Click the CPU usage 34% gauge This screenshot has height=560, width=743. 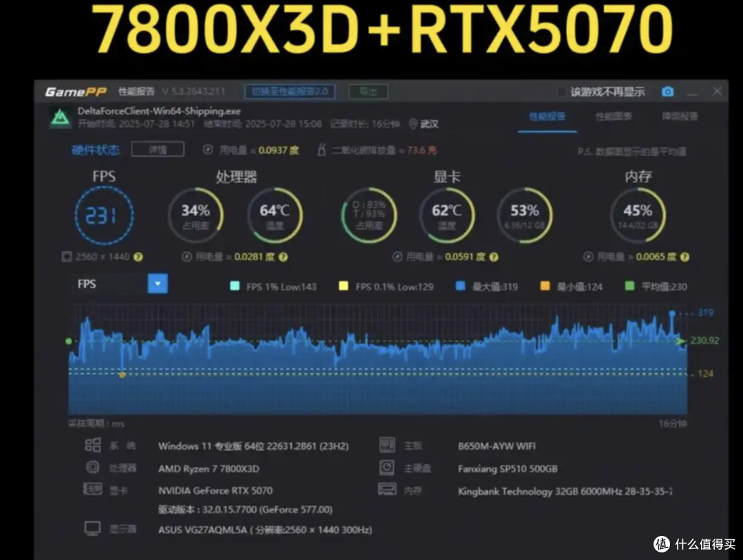tap(195, 215)
